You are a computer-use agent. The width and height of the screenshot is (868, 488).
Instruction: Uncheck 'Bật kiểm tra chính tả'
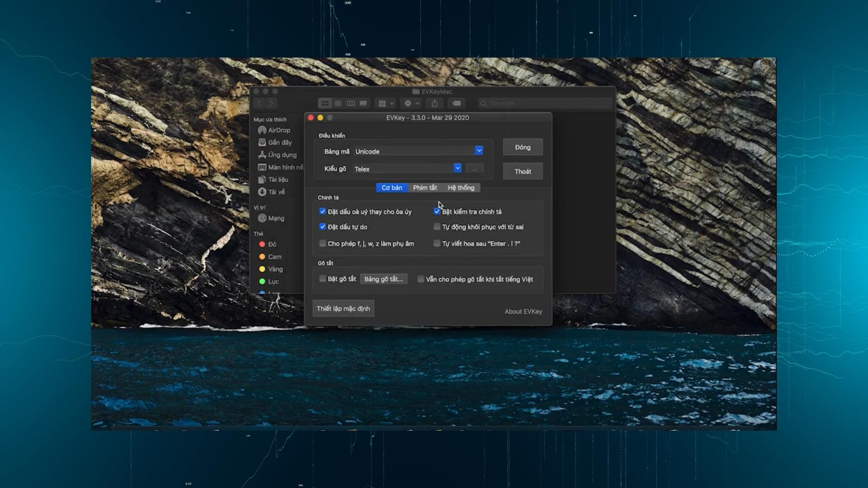pyautogui.click(x=437, y=211)
